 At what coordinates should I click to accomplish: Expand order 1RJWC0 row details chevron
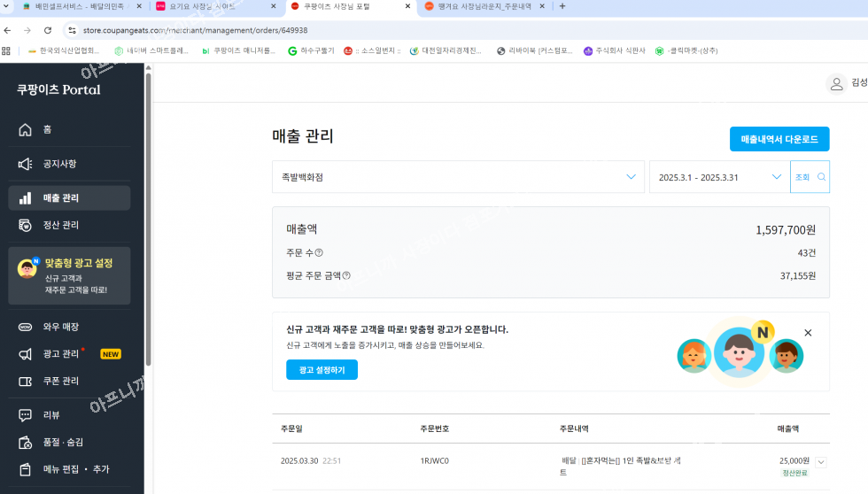(x=821, y=461)
